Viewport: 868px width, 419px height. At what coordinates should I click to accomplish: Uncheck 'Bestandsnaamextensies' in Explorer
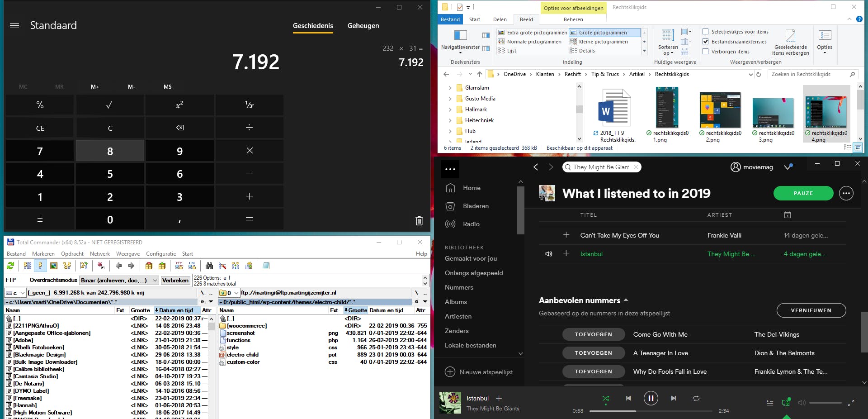click(705, 41)
